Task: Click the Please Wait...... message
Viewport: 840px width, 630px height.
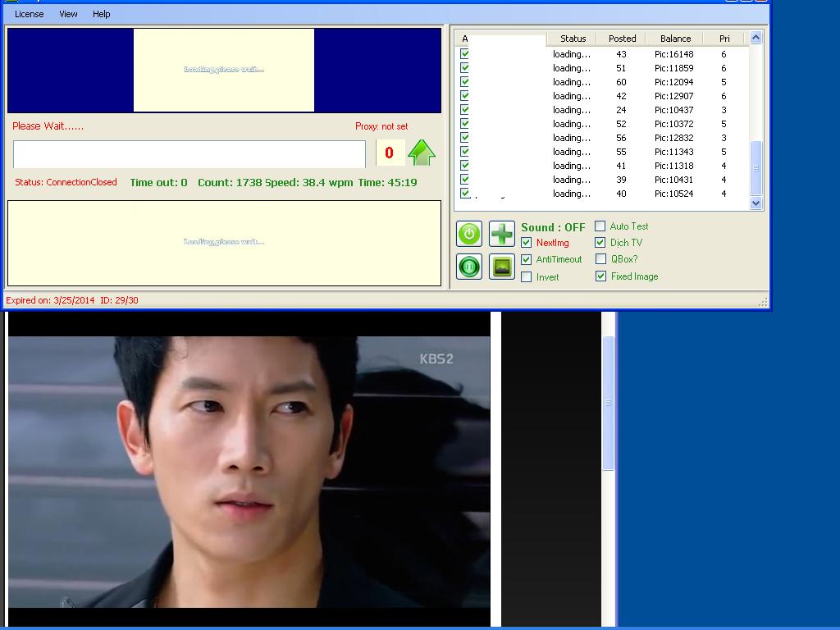Action: pos(48,126)
